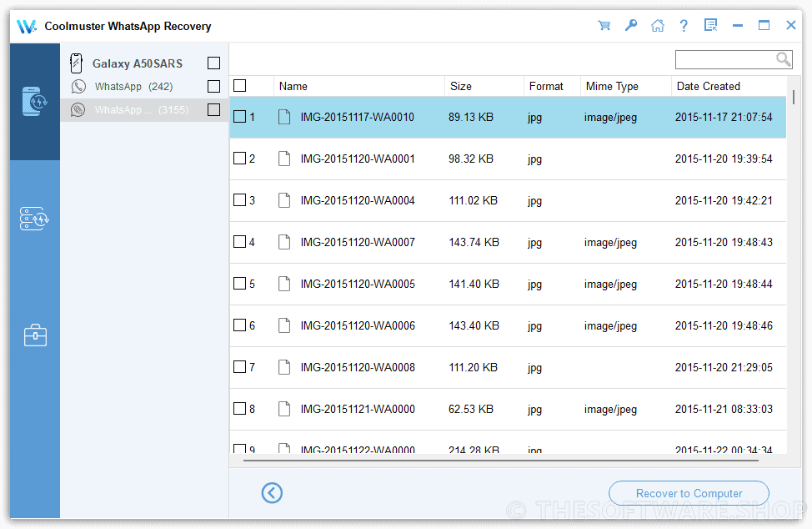
Task: Select file name IMG-20151120-WA0004
Action: coord(358,200)
